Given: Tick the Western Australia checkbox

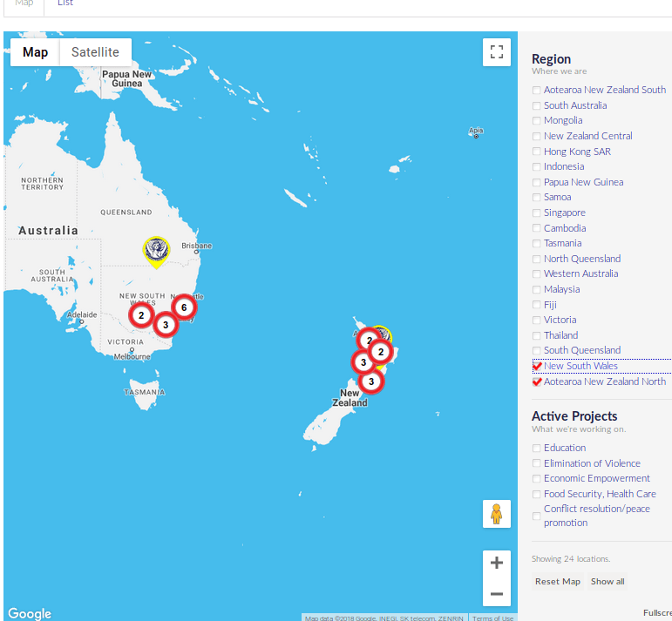Looking at the screenshot, I should click(x=536, y=273).
